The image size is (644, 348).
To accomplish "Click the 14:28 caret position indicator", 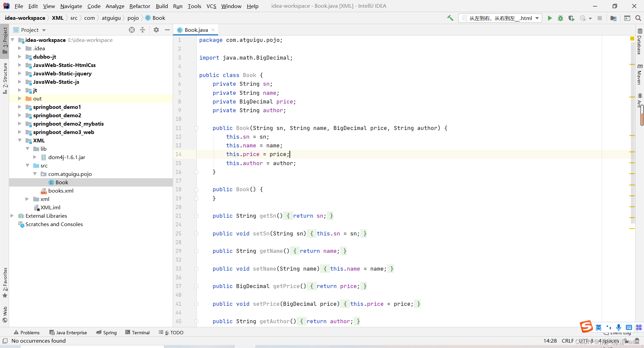I will (x=550, y=341).
